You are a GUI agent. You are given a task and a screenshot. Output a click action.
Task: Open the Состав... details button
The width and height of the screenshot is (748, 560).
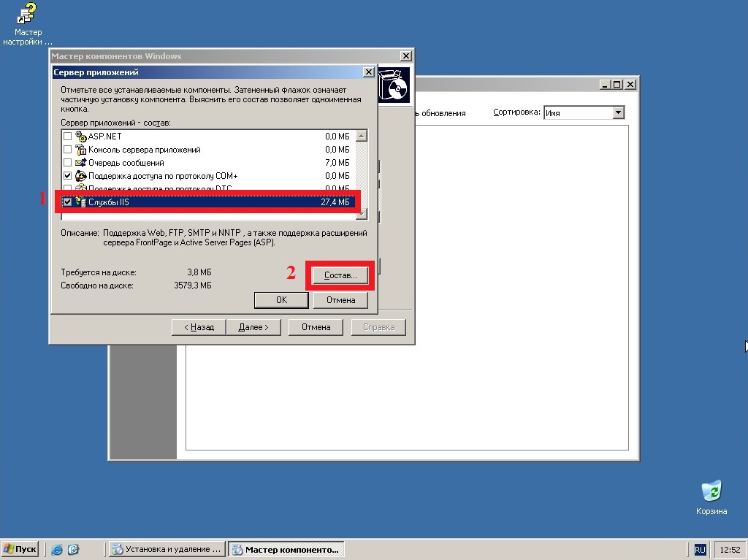tap(340, 275)
